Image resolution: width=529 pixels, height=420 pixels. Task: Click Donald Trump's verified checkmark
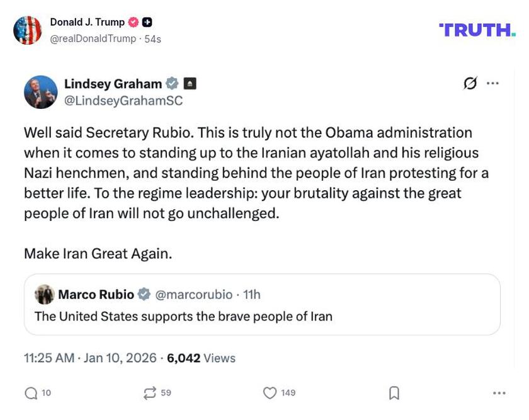tap(133, 21)
